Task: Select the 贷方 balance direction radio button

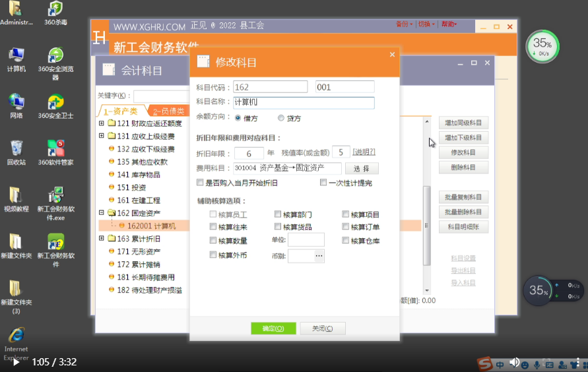Action: tap(281, 118)
